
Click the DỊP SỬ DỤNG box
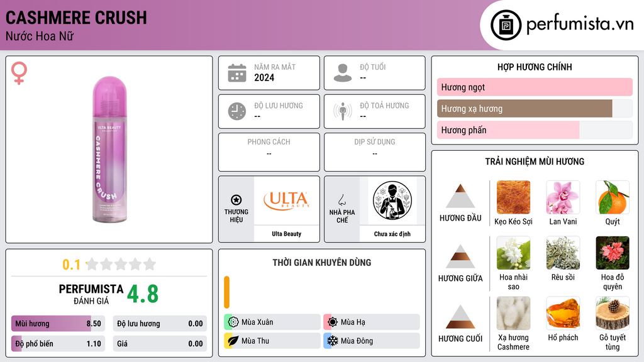point(375,152)
